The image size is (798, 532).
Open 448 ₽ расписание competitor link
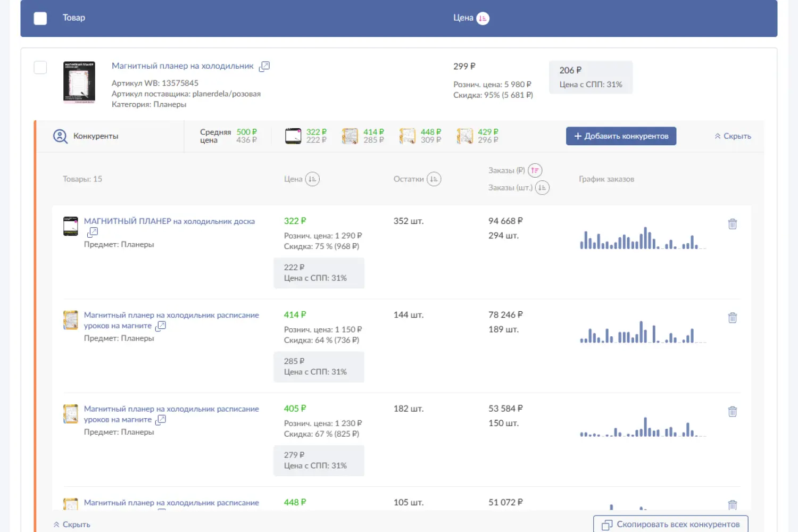click(x=171, y=503)
